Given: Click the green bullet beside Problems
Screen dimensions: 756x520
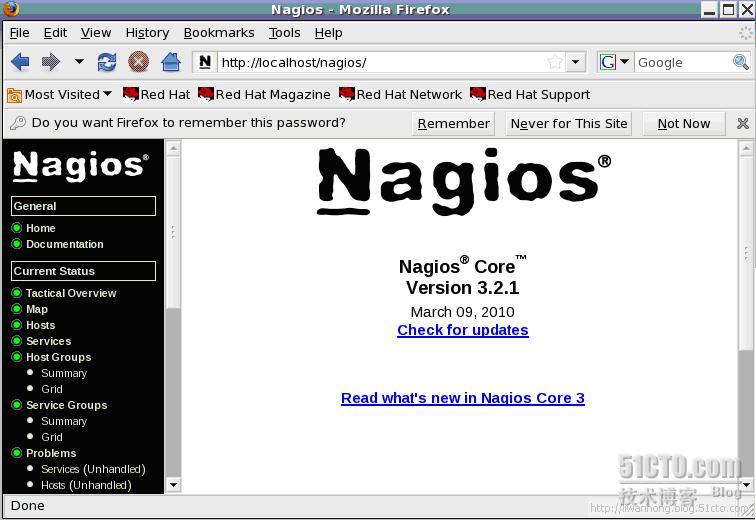Looking at the screenshot, I should point(17,453).
